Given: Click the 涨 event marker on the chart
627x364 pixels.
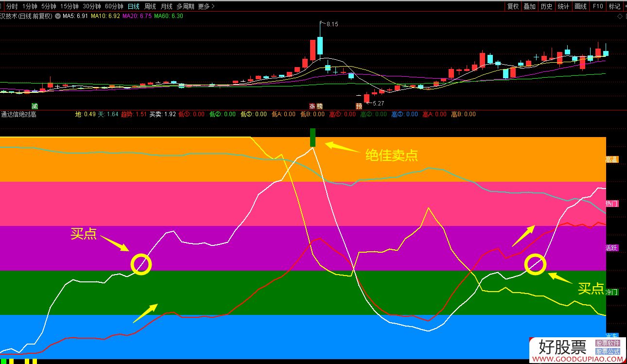Looking at the screenshot, I should (x=313, y=106).
